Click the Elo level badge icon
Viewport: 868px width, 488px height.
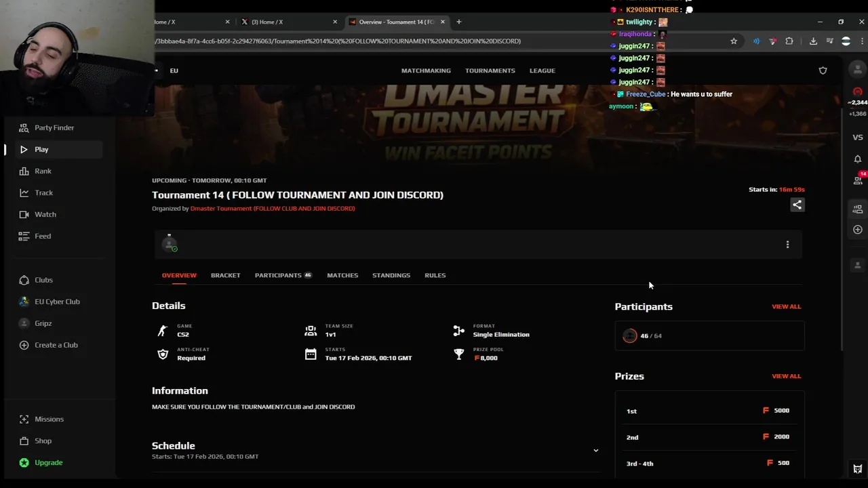pyautogui.click(x=858, y=91)
